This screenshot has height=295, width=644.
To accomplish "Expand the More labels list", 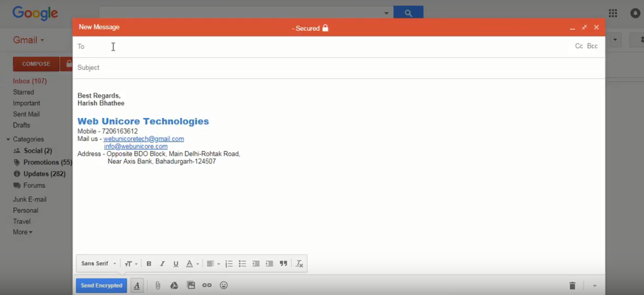I will click(22, 232).
